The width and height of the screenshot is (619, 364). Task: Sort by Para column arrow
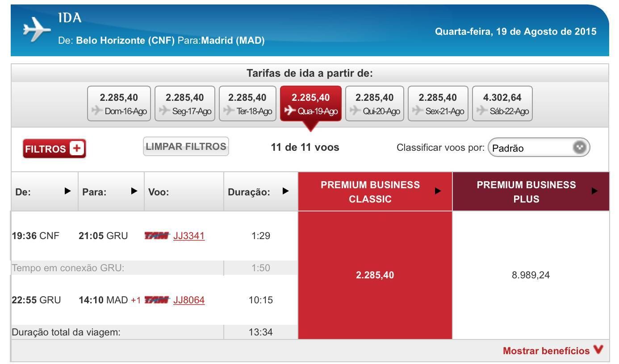[134, 191]
